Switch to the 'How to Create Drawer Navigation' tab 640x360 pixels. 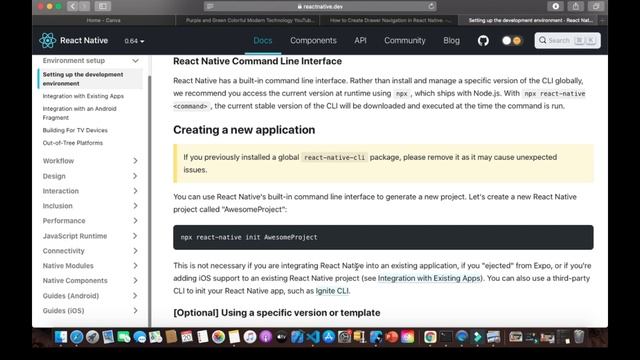click(x=390, y=20)
